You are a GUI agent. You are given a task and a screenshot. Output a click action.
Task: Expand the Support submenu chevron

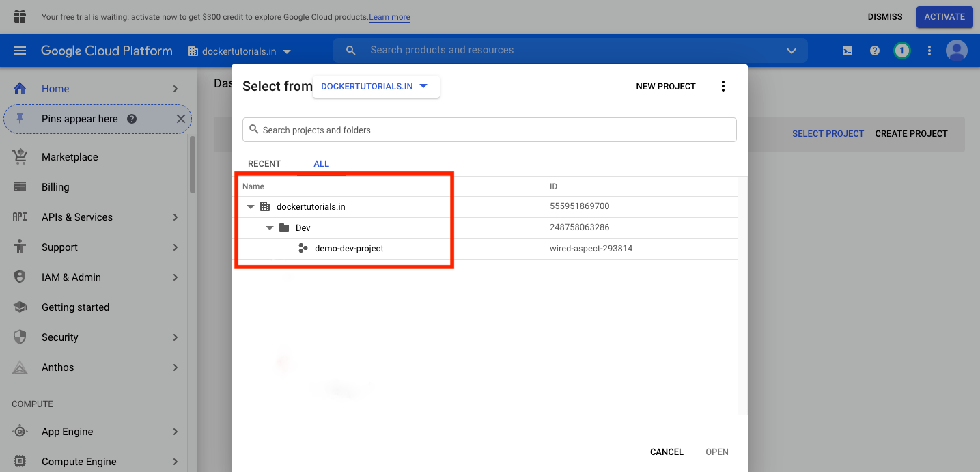click(x=176, y=247)
